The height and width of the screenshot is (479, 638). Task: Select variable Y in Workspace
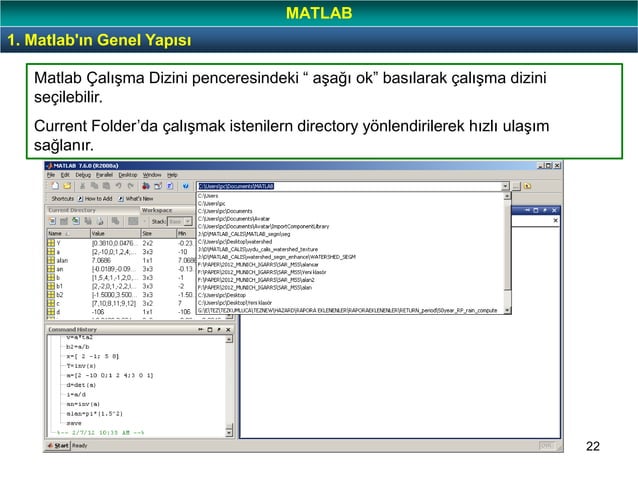click(59, 243)
